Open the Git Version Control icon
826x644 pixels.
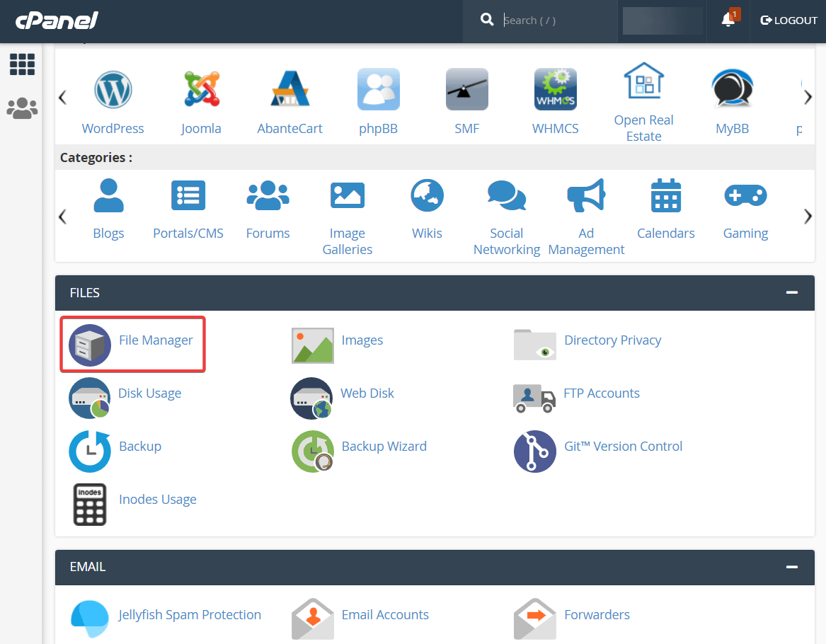click(535, 452)
